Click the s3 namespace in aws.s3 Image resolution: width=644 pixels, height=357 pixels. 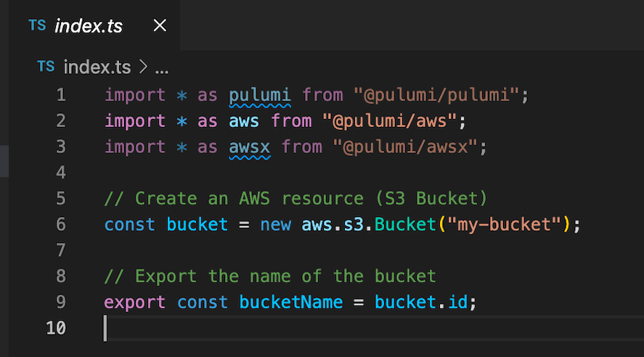(353, 224)
